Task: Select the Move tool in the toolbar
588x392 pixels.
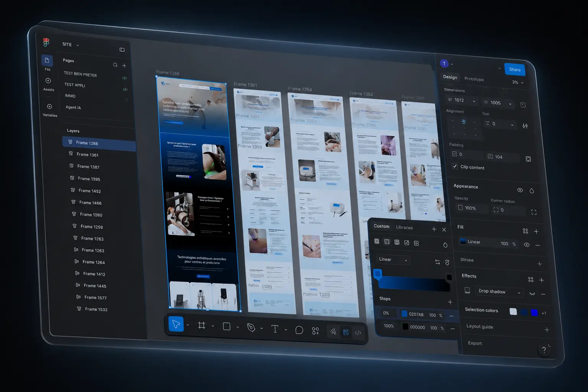Action: pyautogui.click(x=176, y=324)
